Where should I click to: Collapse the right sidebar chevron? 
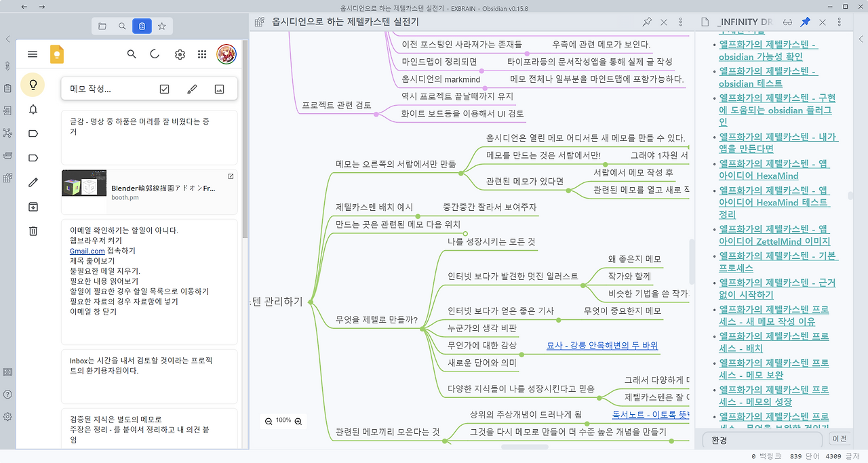[860, 39]
